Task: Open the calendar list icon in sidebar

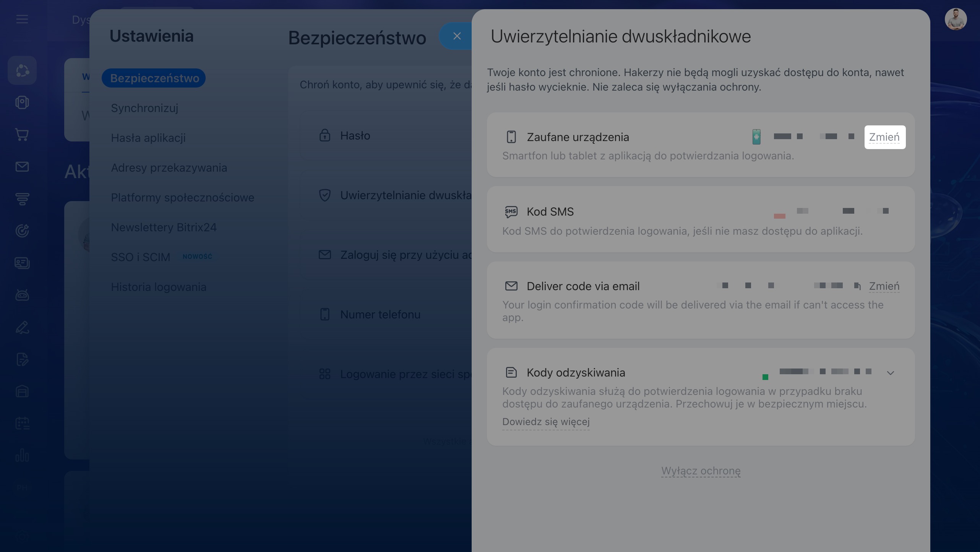Action: [x=22, y=424]
